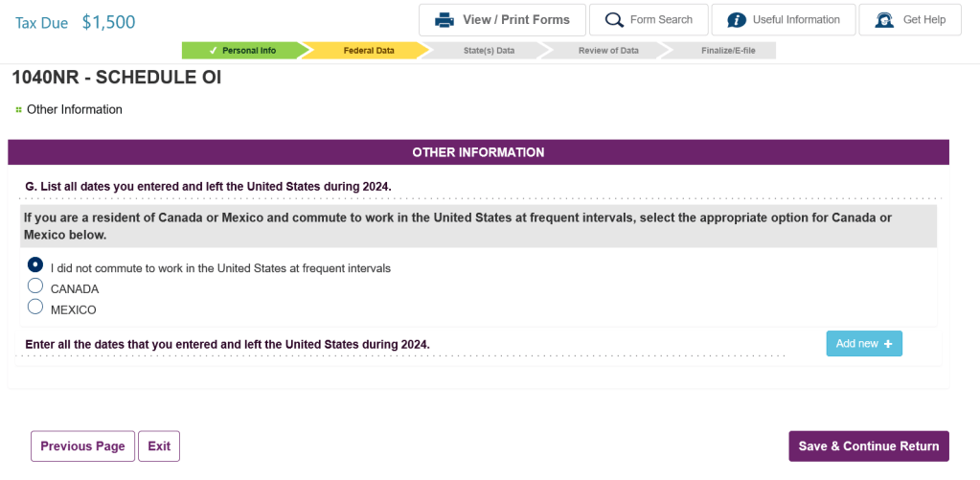Viewport: 980px width, 480px height.
Task: Click the printer icon for View / Print Forms
Action: pos(444,20)
